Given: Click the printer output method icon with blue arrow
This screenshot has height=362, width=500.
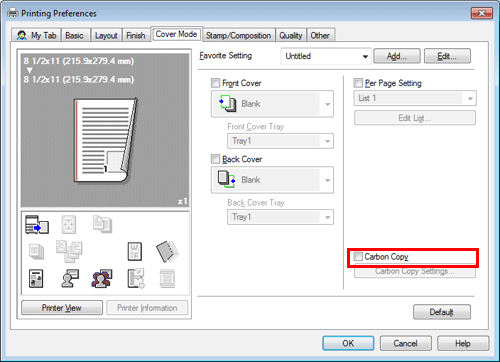Looking at the screenshot, I should click(37, 224).
